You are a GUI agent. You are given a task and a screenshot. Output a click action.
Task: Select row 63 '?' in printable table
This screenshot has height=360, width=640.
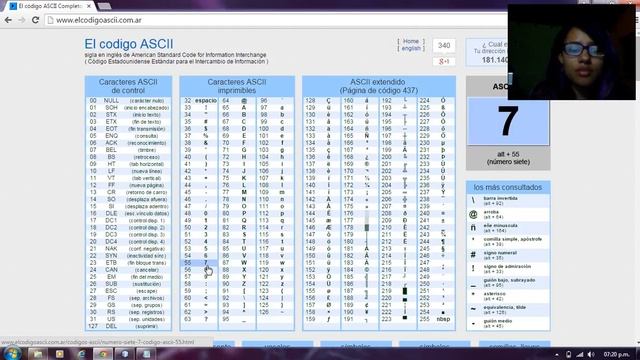pyautogui.click(x=199, y=319)
